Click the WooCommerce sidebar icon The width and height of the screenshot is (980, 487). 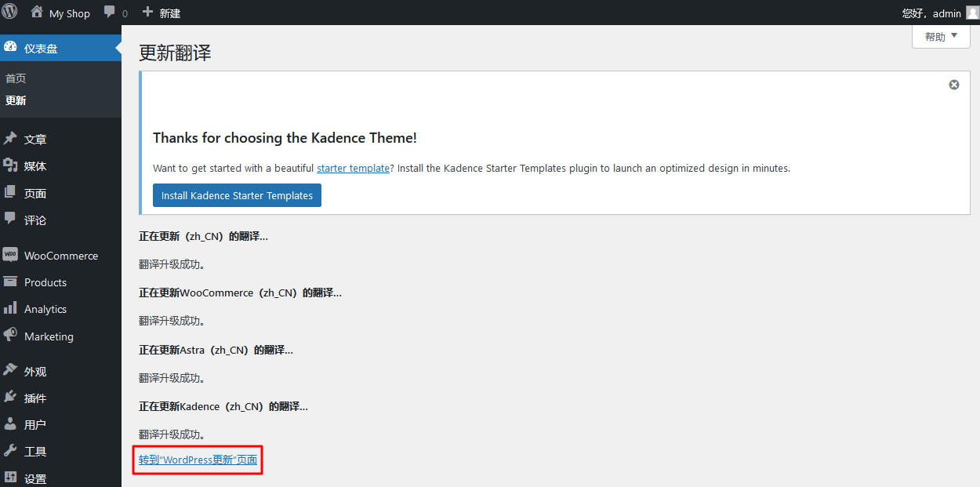pos(10,255)
